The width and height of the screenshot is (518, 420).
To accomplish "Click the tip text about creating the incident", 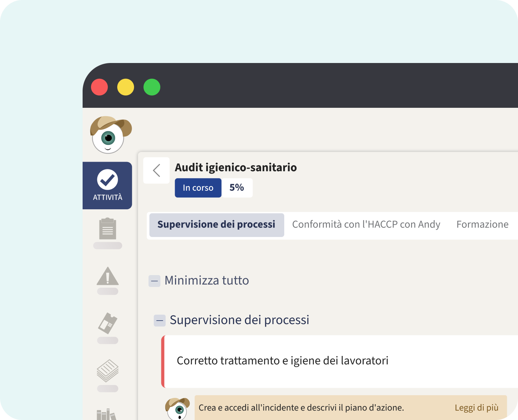I will 301,408.
